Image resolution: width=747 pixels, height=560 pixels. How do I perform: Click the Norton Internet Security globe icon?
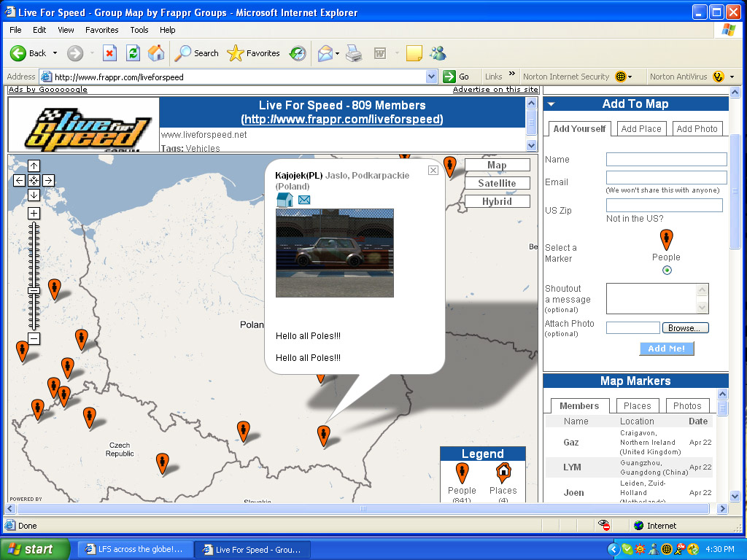click(620, 77)
